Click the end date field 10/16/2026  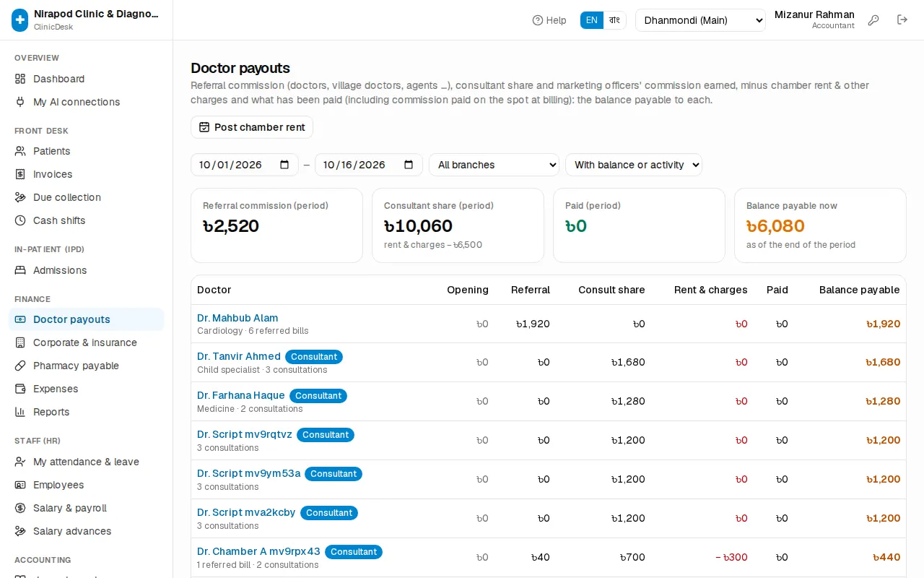click(x=369, y=165)
